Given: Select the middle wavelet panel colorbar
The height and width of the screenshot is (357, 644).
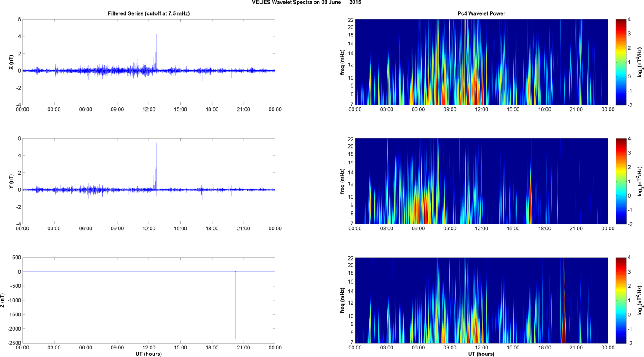Looking at the screenshot, I should pos(621,181).
